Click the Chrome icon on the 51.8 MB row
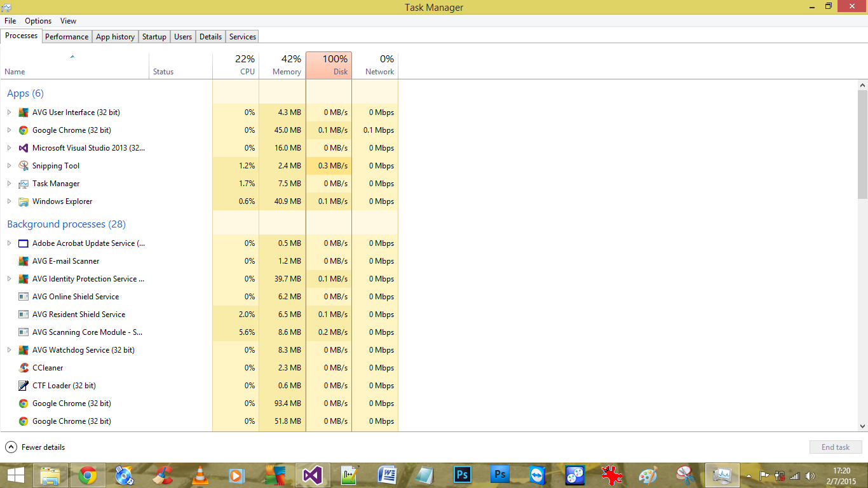This screenshot has height=488, width=868. tap(24, 421)
